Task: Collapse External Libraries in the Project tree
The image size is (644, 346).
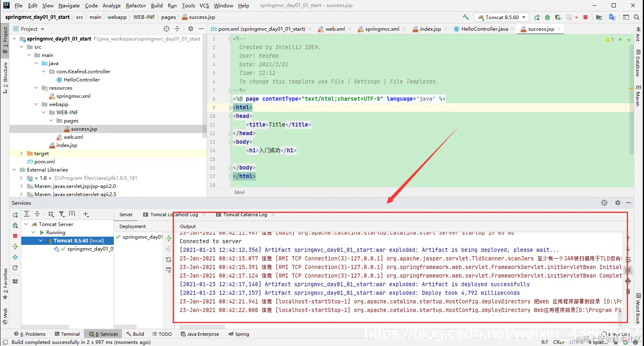Action: click(x=14, y=170)
